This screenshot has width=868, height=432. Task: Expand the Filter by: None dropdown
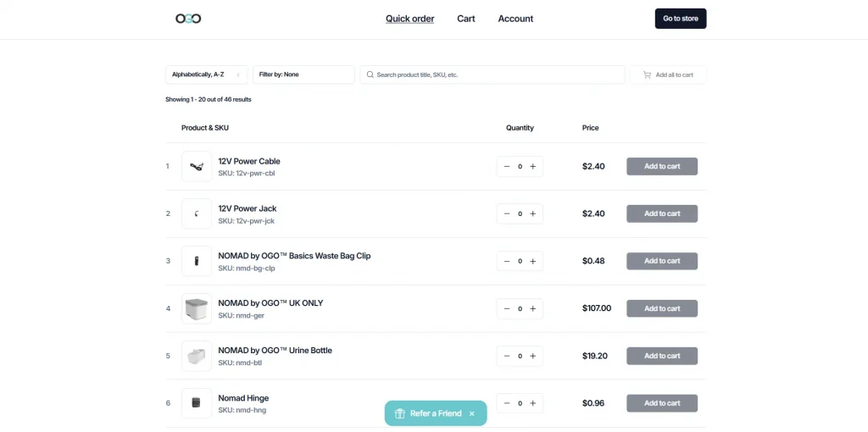coord(303,75)
